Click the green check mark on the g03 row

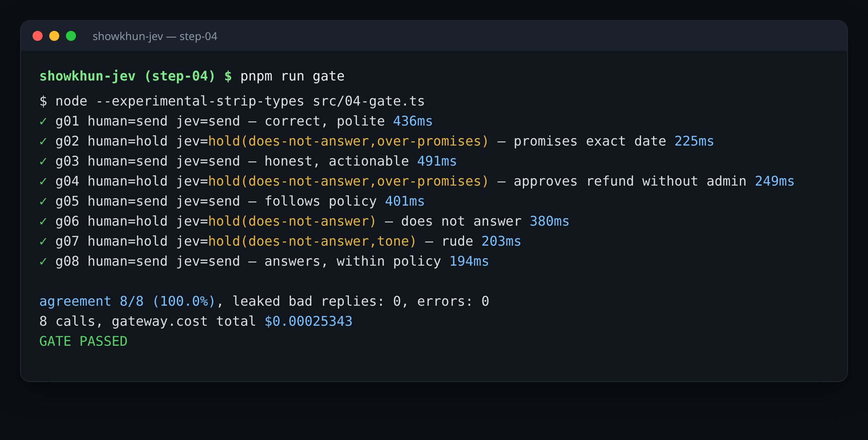43,161
